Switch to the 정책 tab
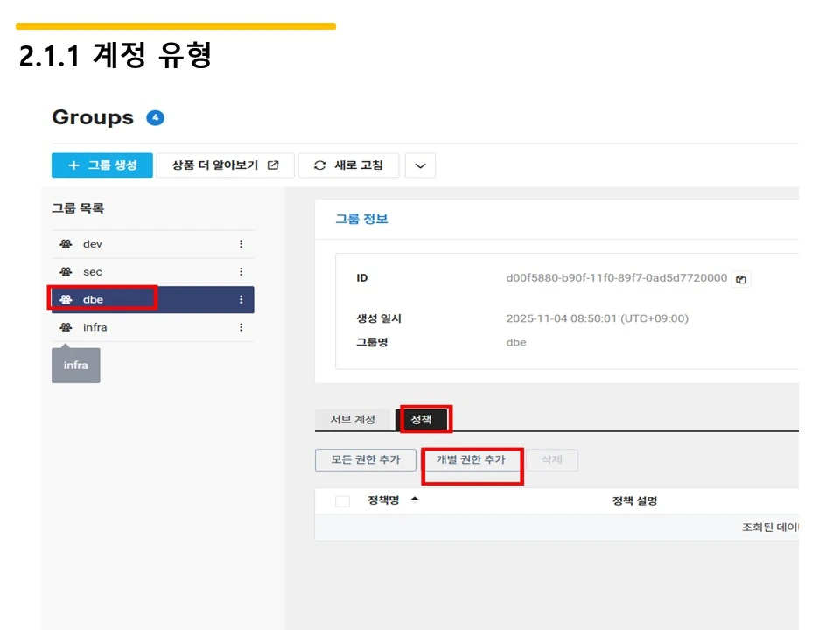Screen dimensions: 840x630 424,419
